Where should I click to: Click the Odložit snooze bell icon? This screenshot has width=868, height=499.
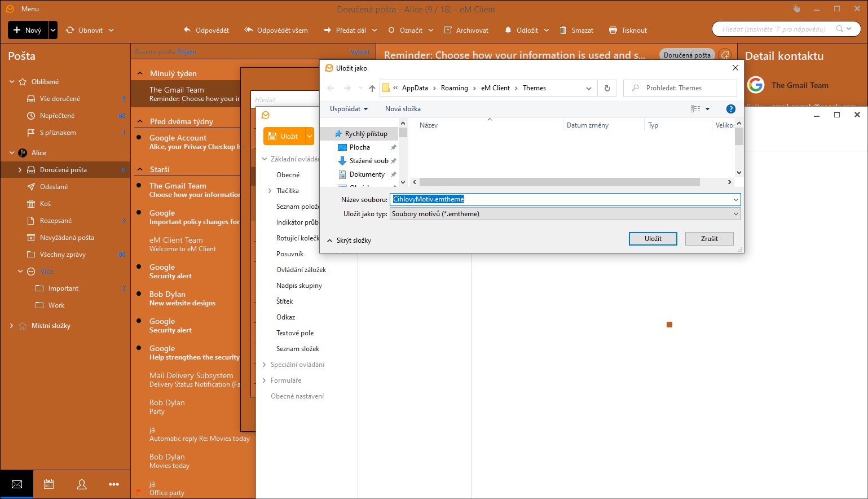[508, 30]
